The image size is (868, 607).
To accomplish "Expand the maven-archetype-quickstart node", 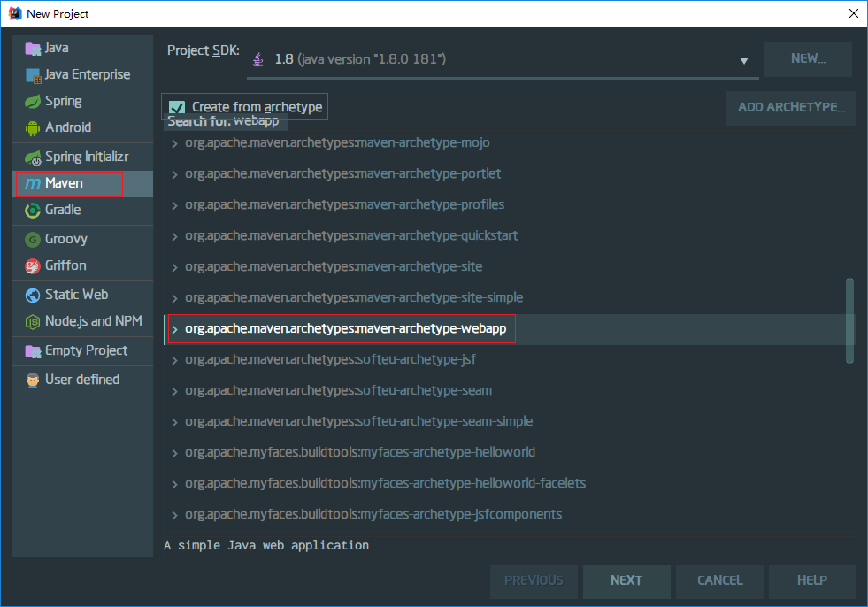I will pyautogui.click(x=174, y=237).
